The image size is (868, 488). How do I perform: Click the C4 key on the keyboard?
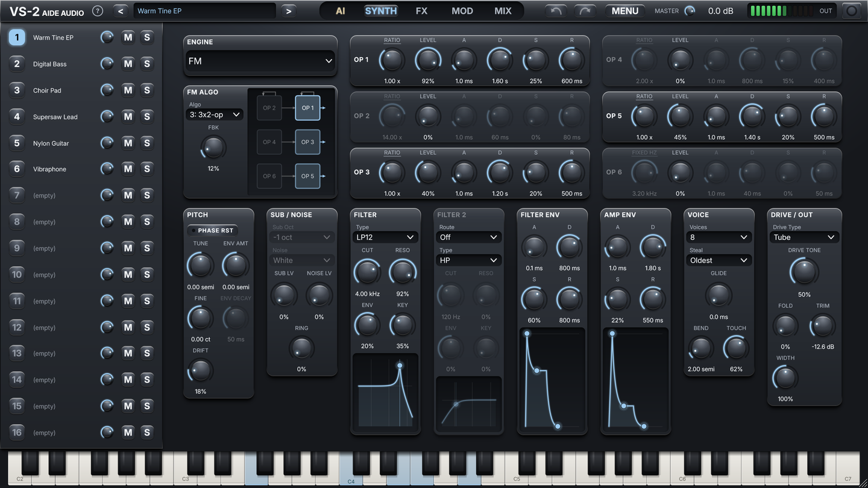pyautogui.click(x=351, y=469)
